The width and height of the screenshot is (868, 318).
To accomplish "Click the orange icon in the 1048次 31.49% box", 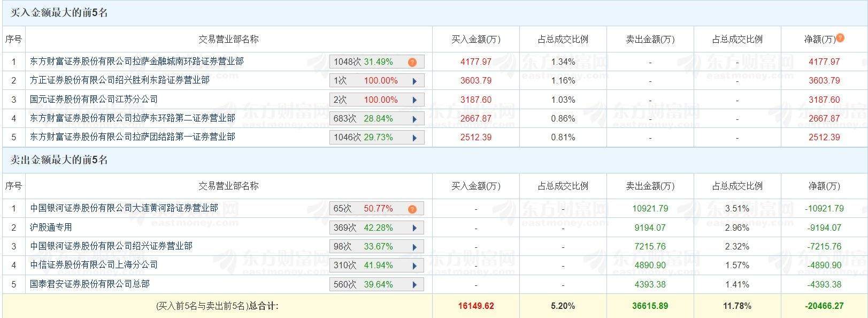I will tap(412, 62).
